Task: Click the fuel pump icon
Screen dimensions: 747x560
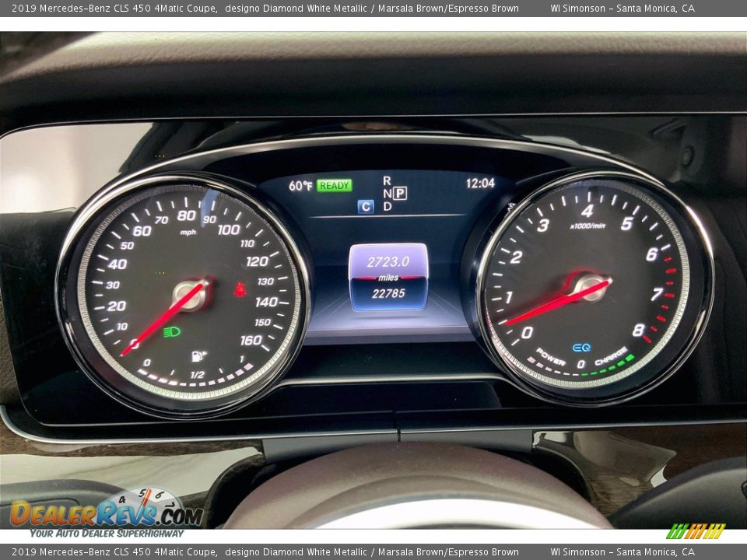Action: pyautogui.click(x=198, y=356)
